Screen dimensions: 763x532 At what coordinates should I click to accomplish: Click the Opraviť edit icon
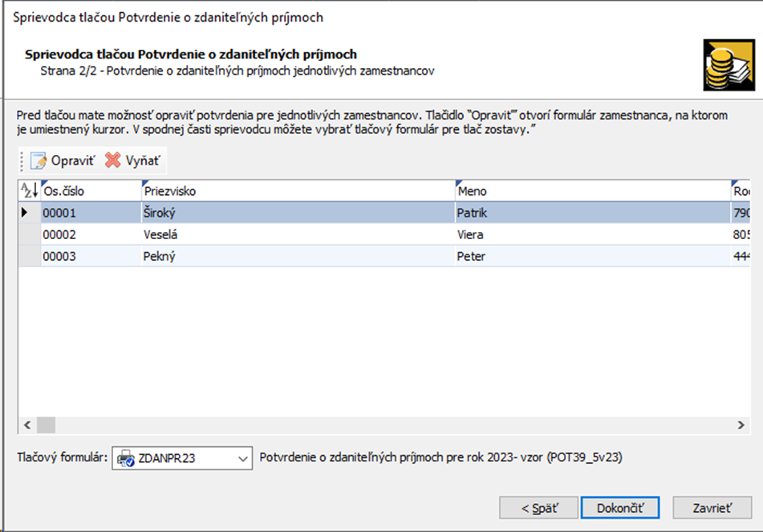tap(39, 161)
